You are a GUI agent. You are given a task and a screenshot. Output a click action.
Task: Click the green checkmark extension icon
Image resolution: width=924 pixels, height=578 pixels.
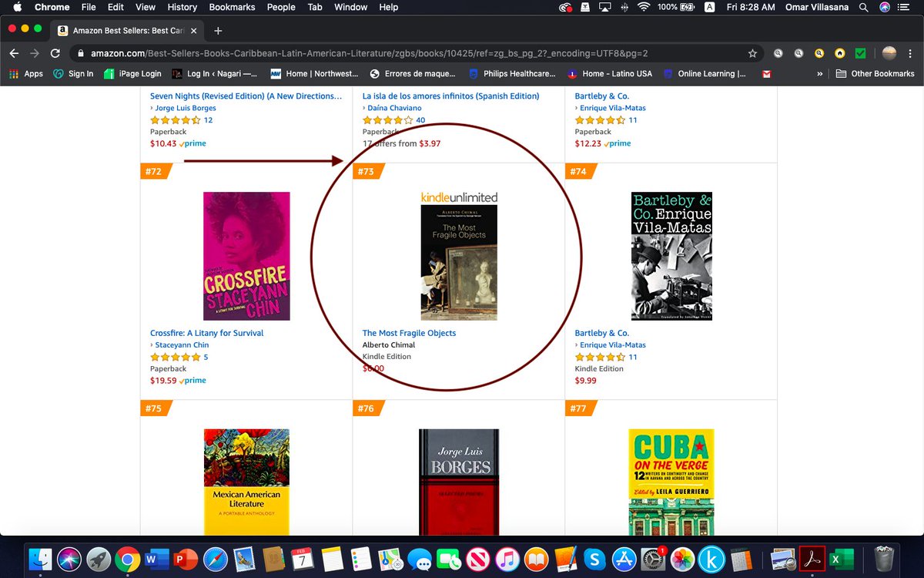860,53
